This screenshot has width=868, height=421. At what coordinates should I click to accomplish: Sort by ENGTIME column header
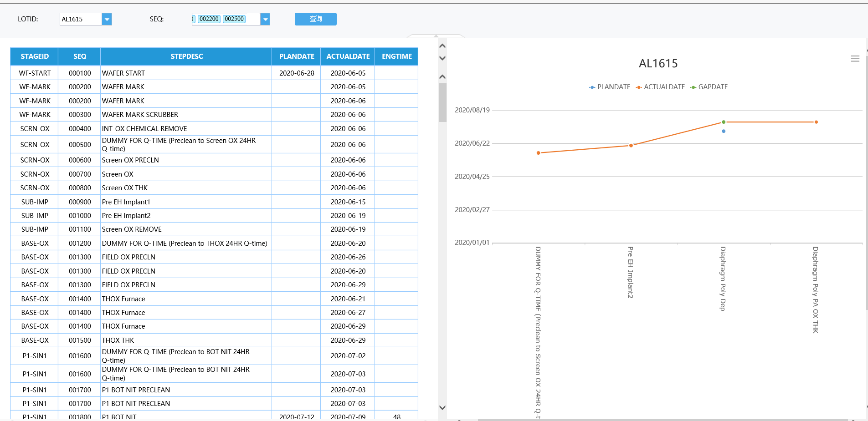point(397,56)
